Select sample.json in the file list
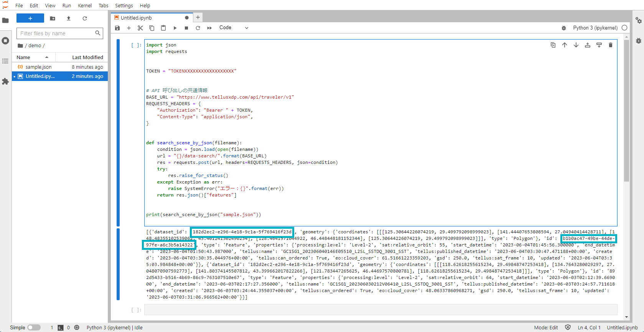 (x=60, y=67)
